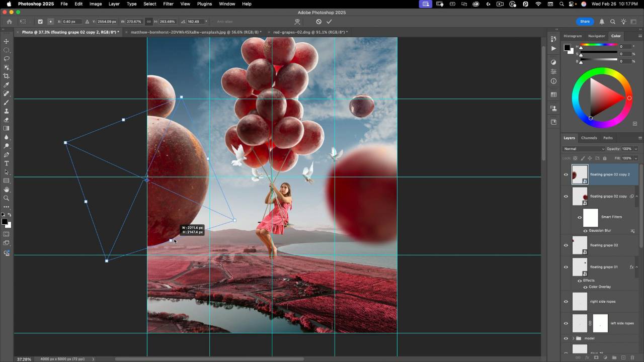Select the Lasso tool
The image size is (644, 362).
(x=7, y=59)
